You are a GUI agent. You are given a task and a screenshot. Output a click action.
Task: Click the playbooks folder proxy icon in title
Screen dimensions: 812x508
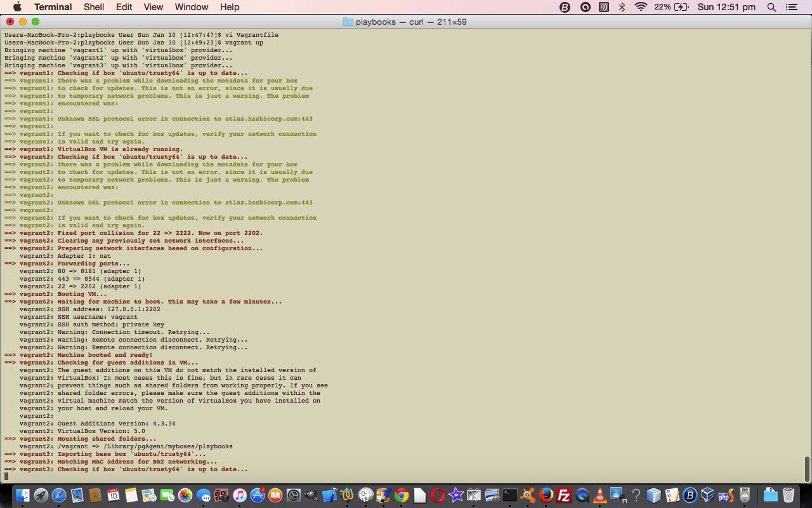pos(348,22)
